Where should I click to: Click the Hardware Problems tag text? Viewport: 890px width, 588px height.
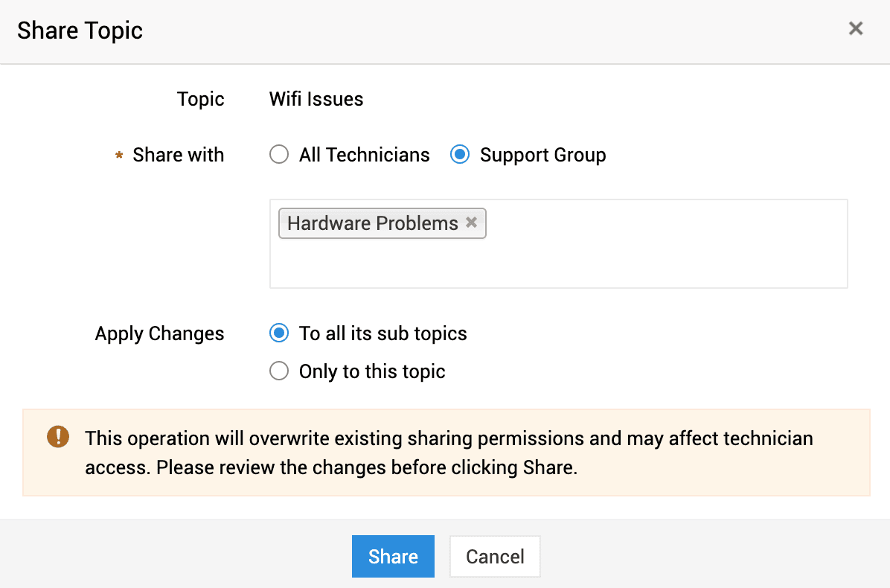pos(372,223)
